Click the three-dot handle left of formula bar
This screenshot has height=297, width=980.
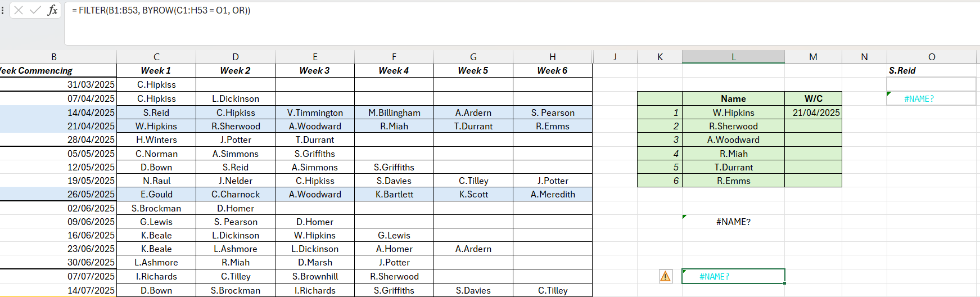point(3,10)
